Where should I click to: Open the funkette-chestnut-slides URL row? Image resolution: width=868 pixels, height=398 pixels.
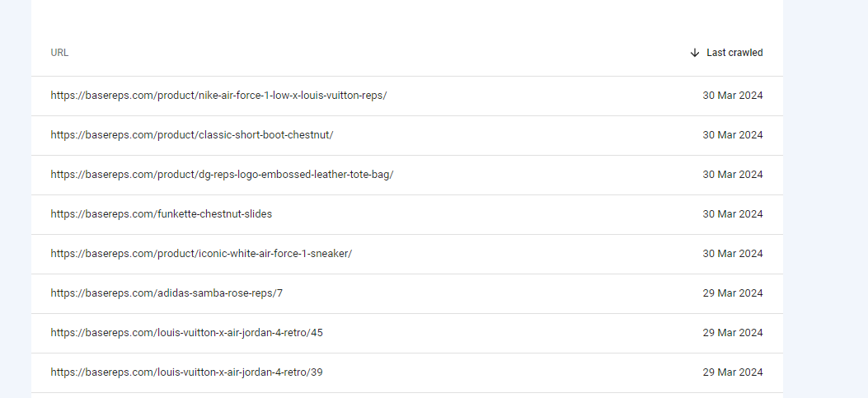click(407, 214)
